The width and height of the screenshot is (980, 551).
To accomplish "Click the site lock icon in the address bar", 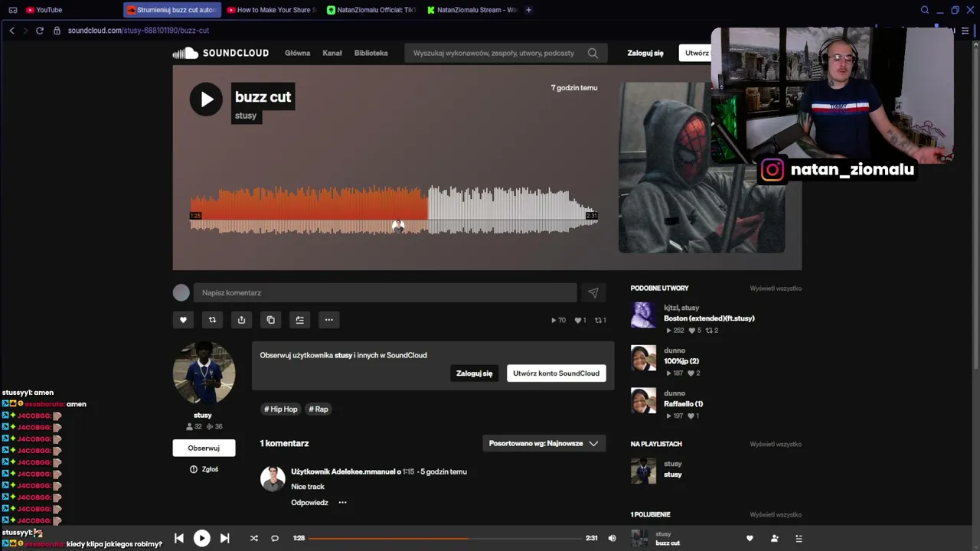I will tap(57, 31).
